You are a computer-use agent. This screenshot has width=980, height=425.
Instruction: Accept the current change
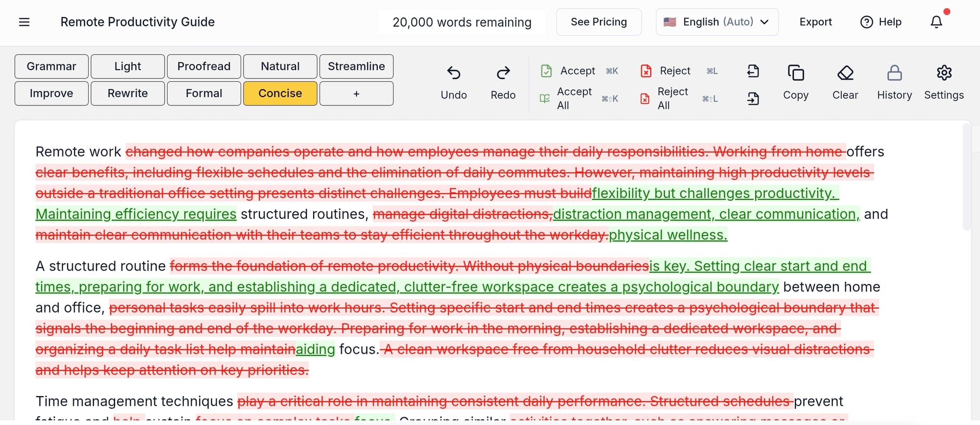coord(579,71)
